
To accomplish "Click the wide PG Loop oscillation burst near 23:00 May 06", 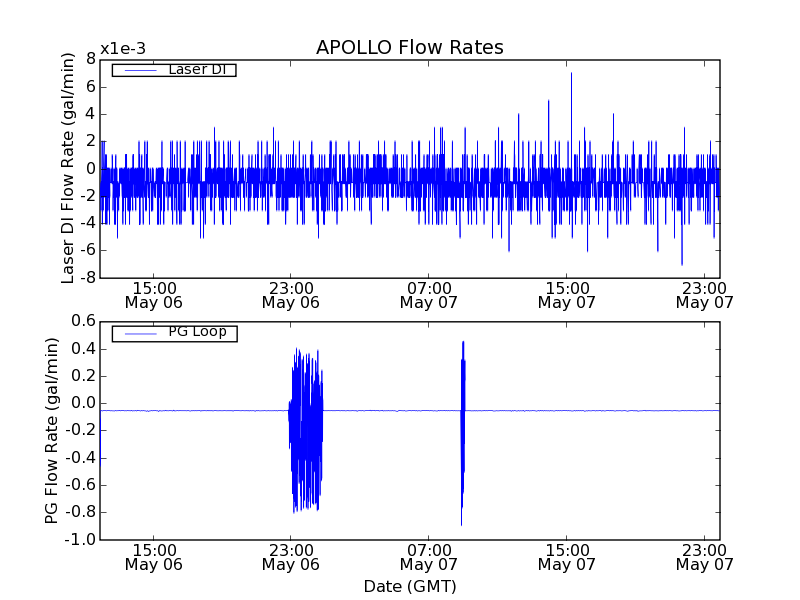I will 306,430.
